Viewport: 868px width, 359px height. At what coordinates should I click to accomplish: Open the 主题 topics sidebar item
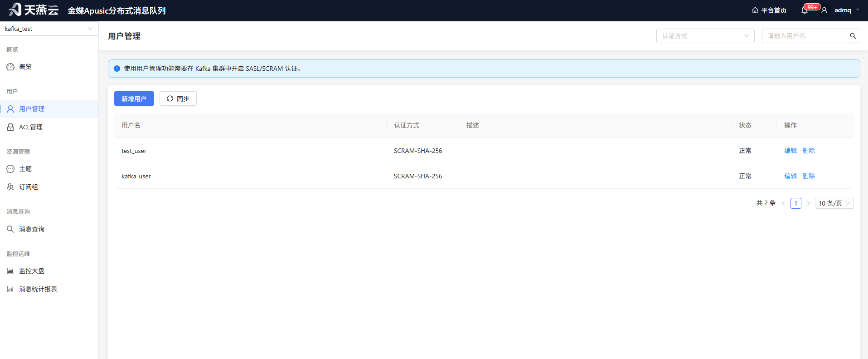click(x=49, y=169)
